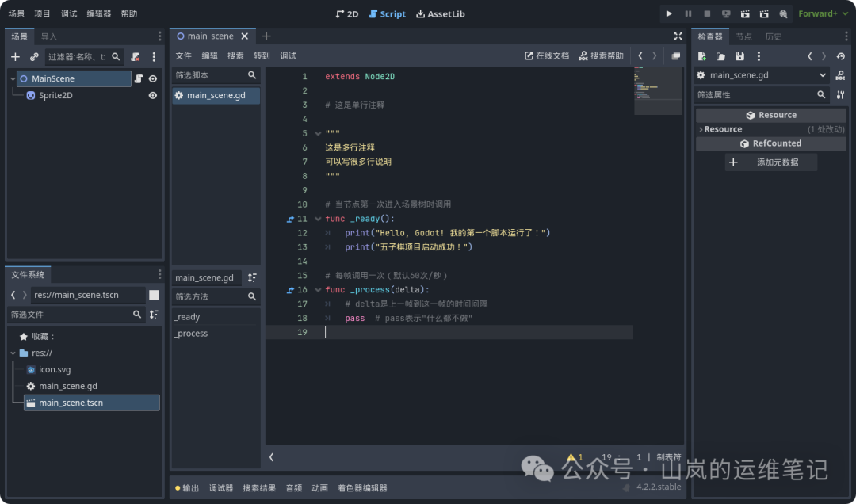
Task: Click the code minimap preview
Action: [657, 86]
